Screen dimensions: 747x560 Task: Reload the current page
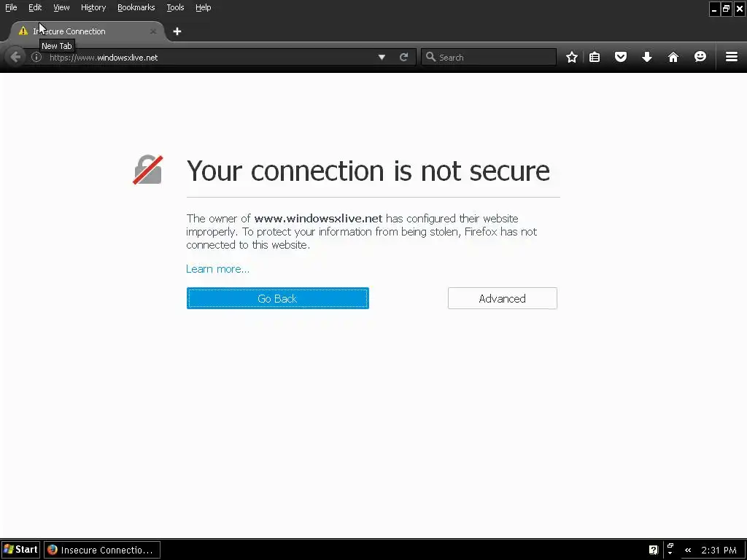pos(403,57)
